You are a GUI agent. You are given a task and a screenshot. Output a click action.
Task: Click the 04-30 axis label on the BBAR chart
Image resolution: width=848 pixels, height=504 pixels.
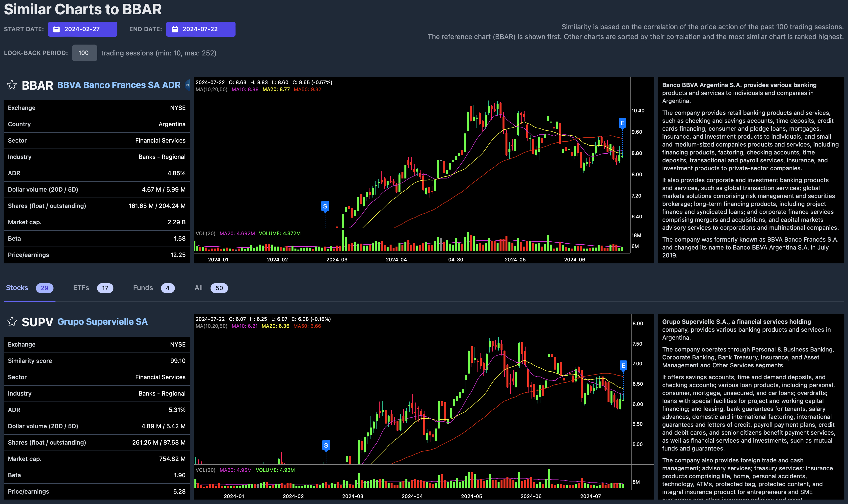455,259
